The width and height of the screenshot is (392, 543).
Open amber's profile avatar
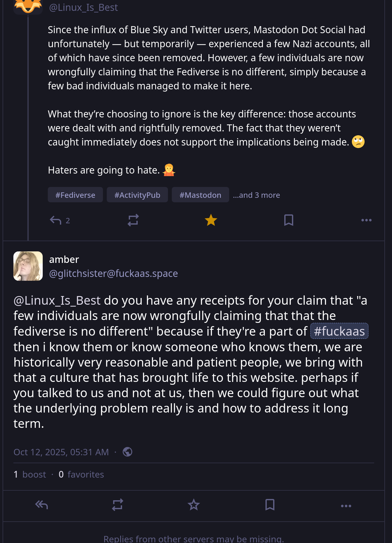coord(28,266)
